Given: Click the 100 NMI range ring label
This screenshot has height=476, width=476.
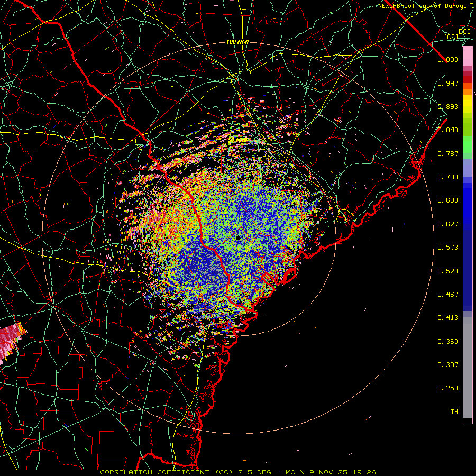Looking at the screenshot, I should [237, 42].
